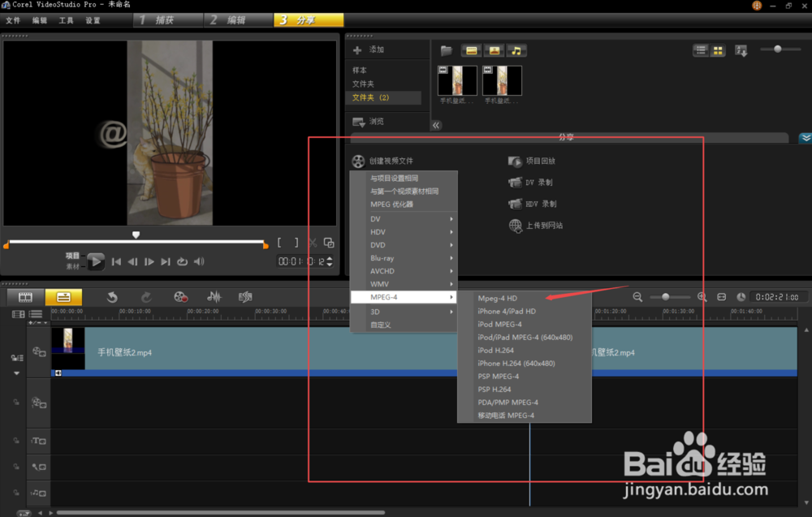Open the record/capture option icon
Viewport: 812px width, 517px height.
point(180,297)
